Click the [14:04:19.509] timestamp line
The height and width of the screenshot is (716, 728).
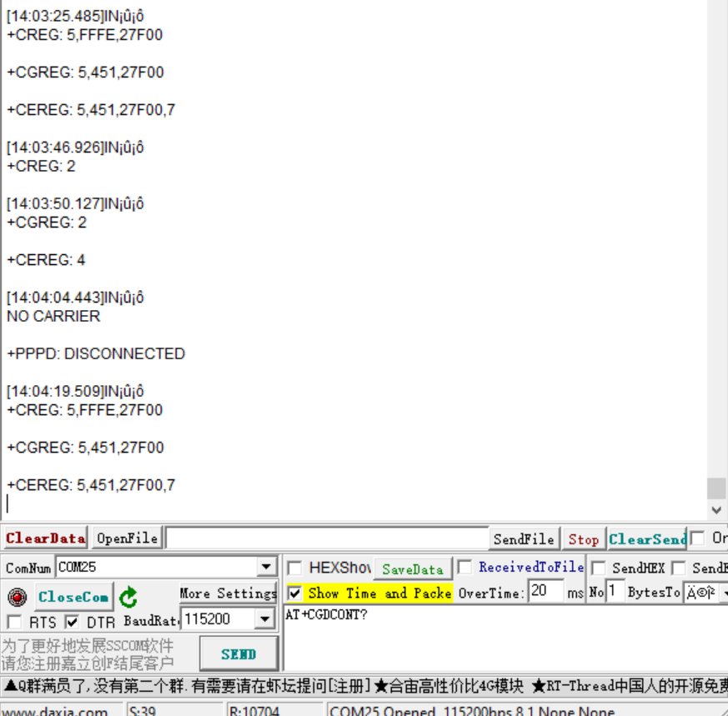tap(75, 391)
